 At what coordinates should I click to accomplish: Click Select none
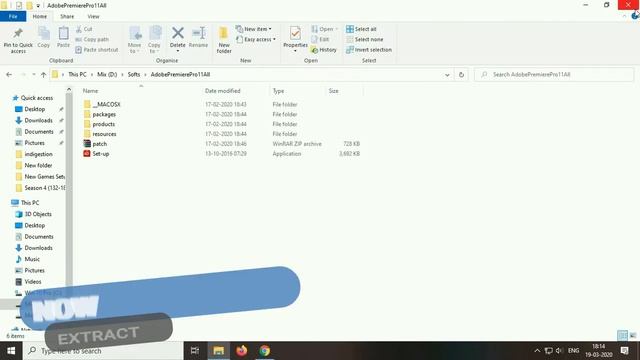364,39
